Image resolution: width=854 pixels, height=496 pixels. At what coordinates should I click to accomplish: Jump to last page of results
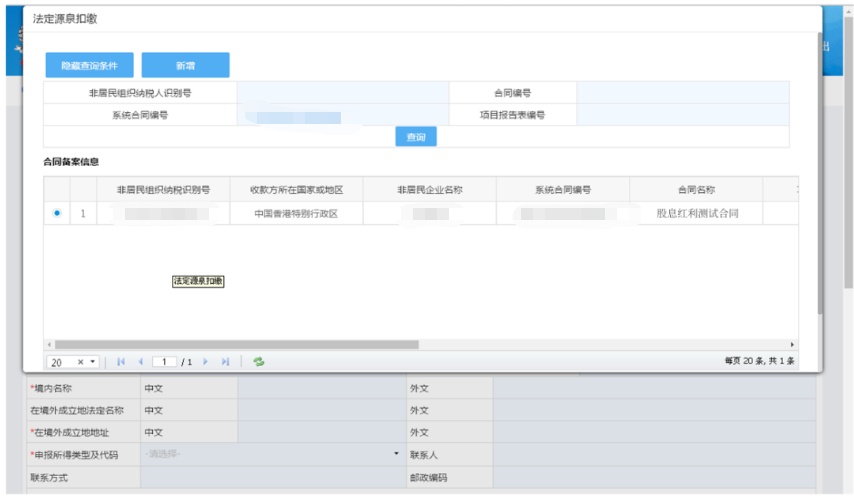226,361
